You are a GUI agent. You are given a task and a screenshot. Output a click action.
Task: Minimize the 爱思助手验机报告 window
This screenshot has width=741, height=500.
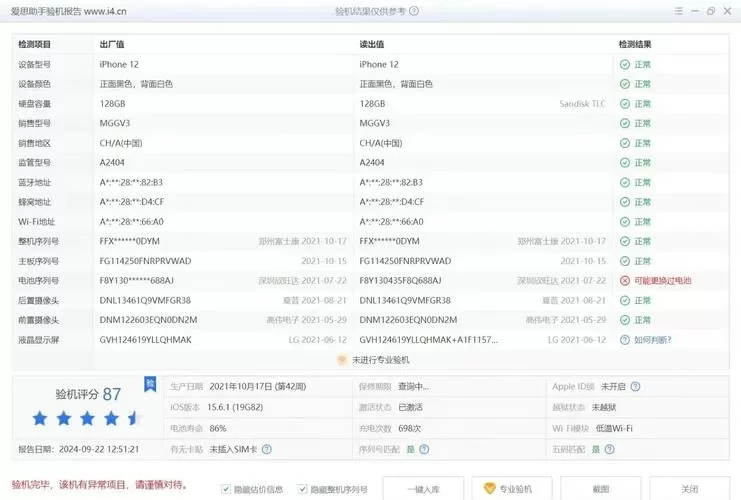[x=695, y=11]
